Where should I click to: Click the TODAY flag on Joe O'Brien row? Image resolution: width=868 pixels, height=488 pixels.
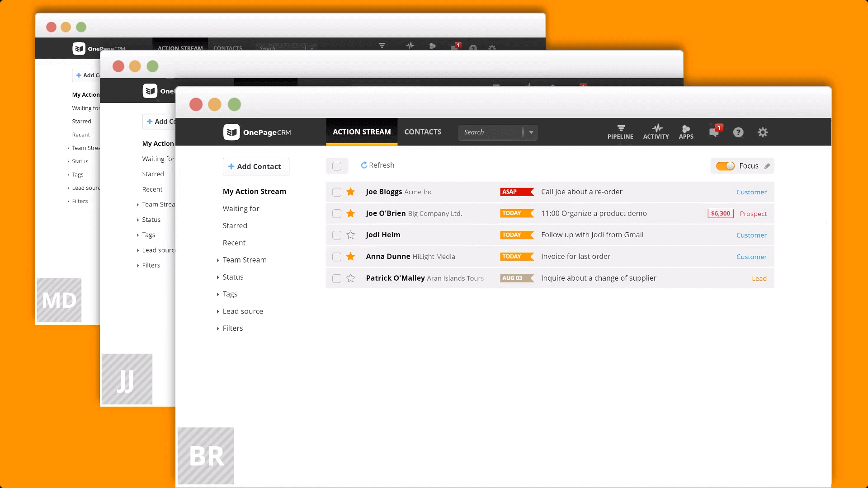517,213
